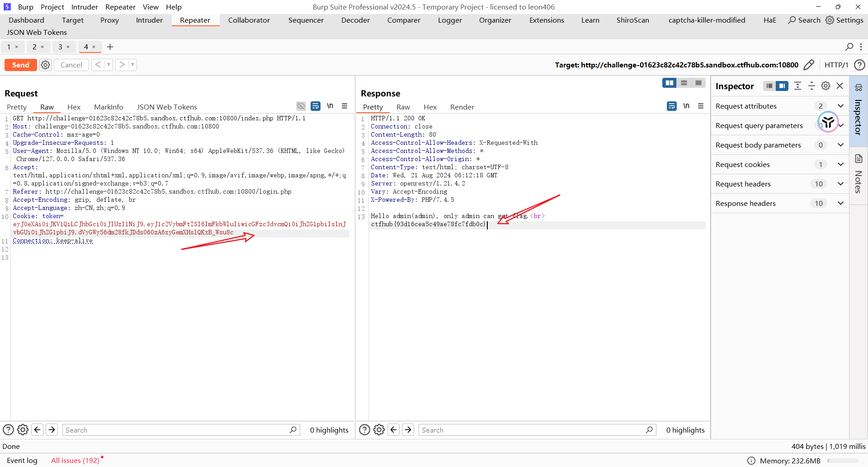The width and height of the screenshot is (868, 467).
Task: Open Inspector settings gear
Action: (826, 86)
